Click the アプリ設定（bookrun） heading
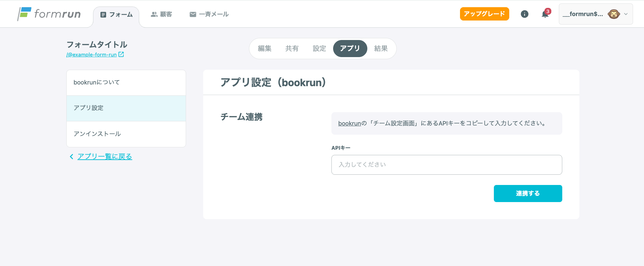This screenshot has height=266, width=644. 273,82
